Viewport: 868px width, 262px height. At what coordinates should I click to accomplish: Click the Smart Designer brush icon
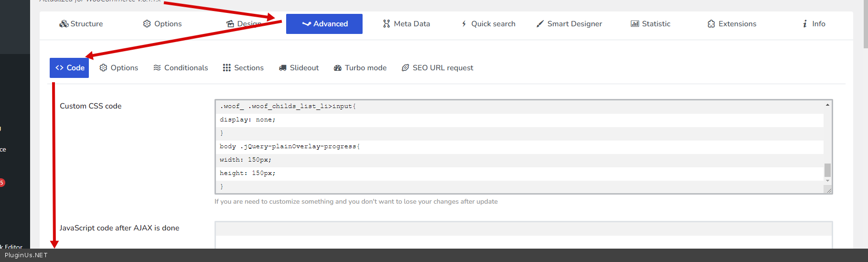[540, 24]
